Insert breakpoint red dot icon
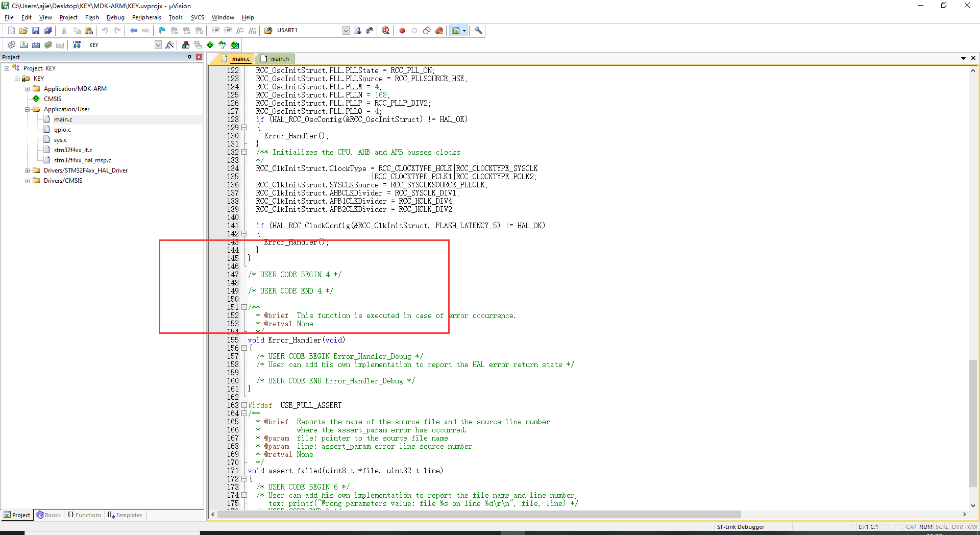The width and height of the screenshot is (980, 535). coord(402,31)
